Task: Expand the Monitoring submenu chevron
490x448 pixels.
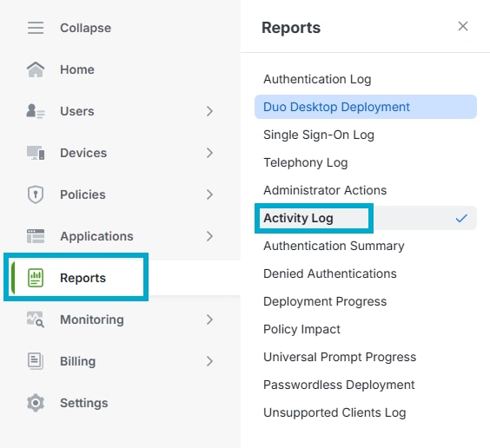Action: click(x=209, y=320)
